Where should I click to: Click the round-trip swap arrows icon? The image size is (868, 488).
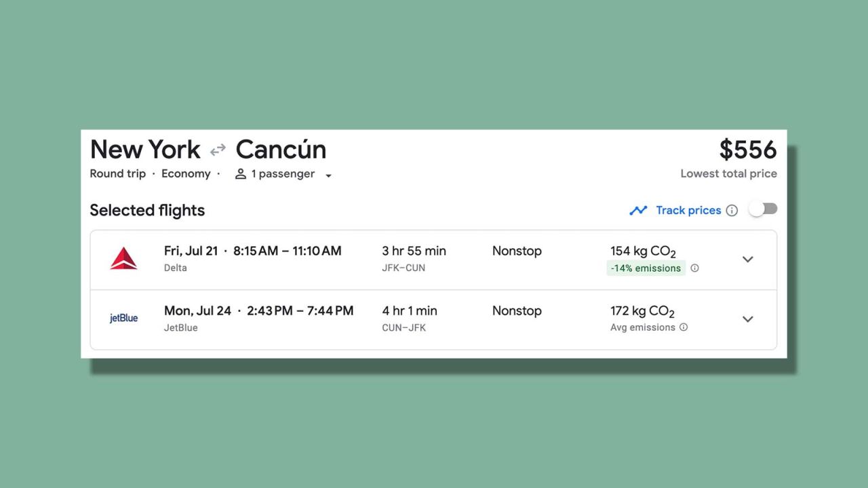click(218, 150)
